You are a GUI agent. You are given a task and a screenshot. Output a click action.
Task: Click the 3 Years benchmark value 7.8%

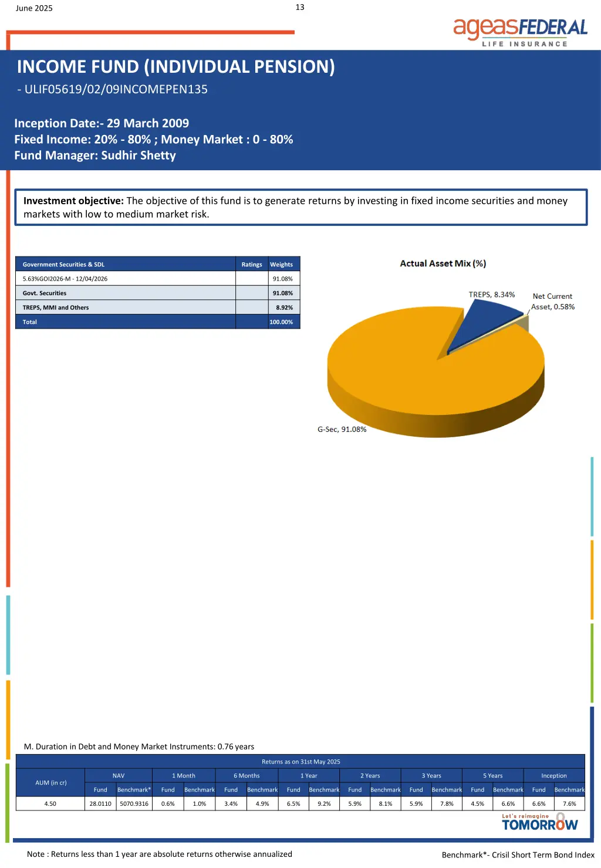pos(447,804)
